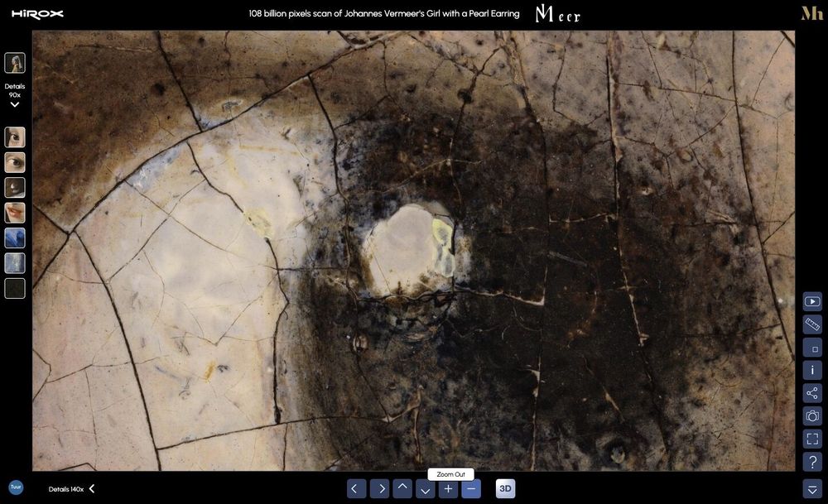Select the dark eye corner detail thumbnail
828x504 pixels.
(15, 137)
